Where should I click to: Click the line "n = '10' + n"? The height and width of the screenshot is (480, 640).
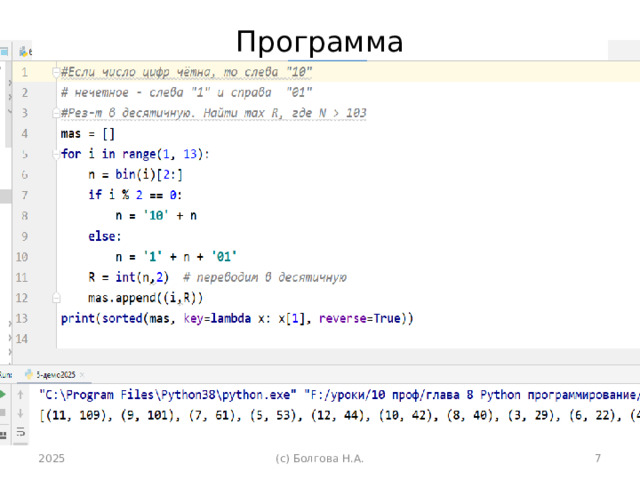point(156,216)
